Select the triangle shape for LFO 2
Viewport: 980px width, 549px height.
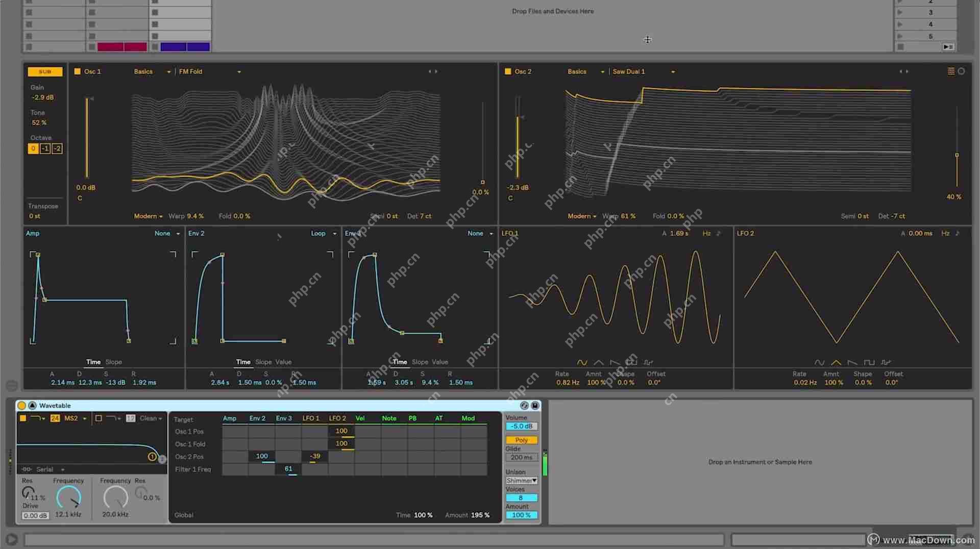836,362
